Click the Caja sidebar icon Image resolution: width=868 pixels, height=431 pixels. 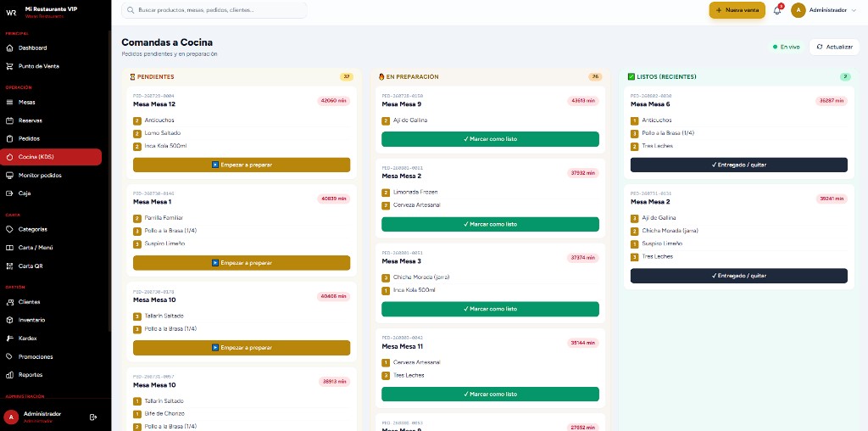coord(9,193)
